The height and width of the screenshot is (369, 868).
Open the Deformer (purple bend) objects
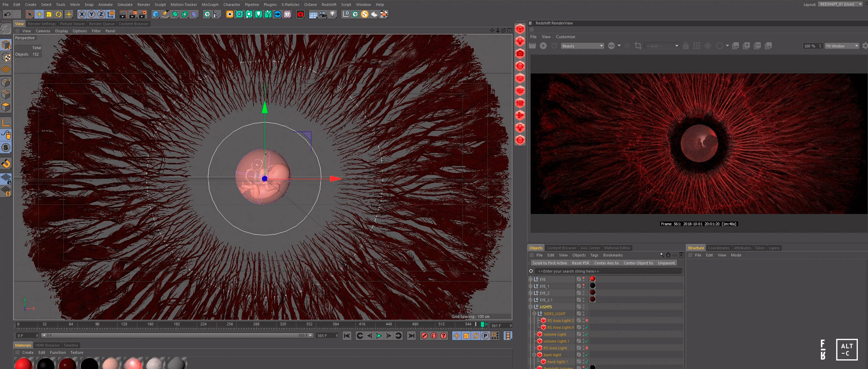194,14
